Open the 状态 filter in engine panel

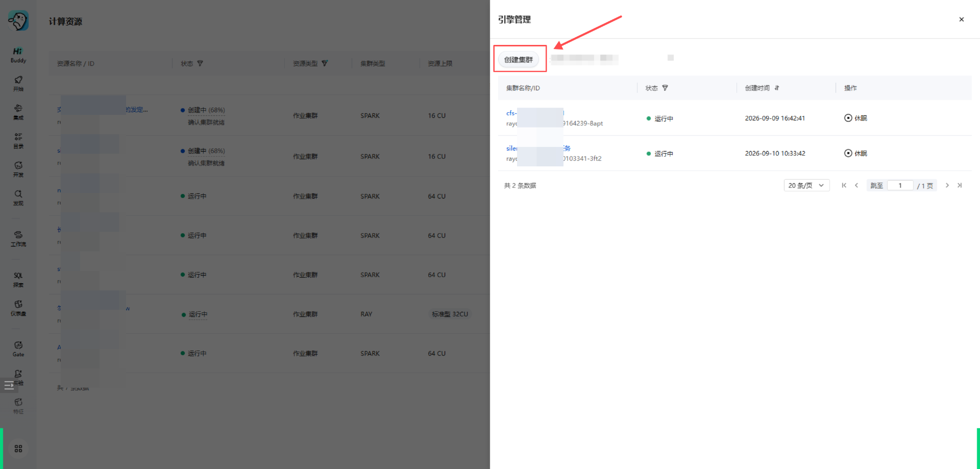[665, 88]
